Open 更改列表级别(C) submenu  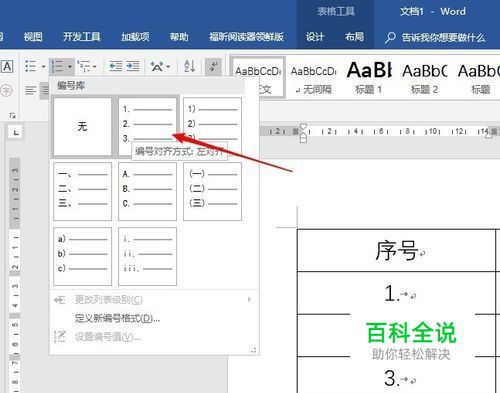coord(154,300)
